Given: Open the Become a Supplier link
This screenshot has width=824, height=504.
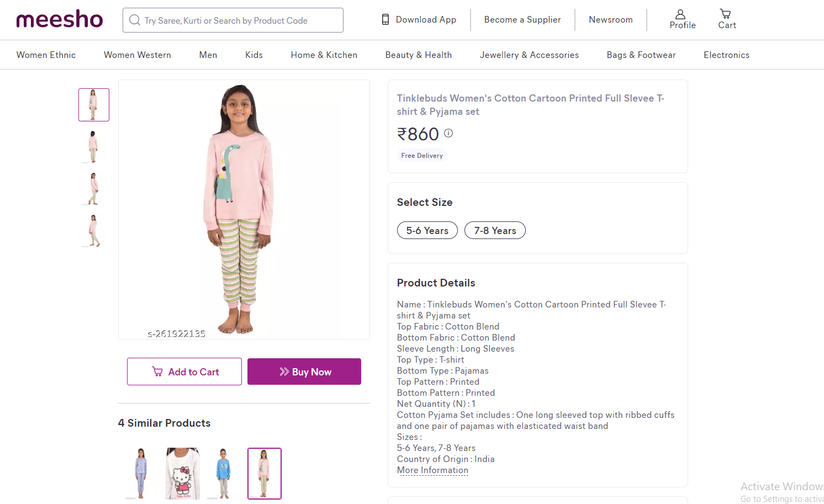Looking at the screenshot, I should (x=522, y=20).
